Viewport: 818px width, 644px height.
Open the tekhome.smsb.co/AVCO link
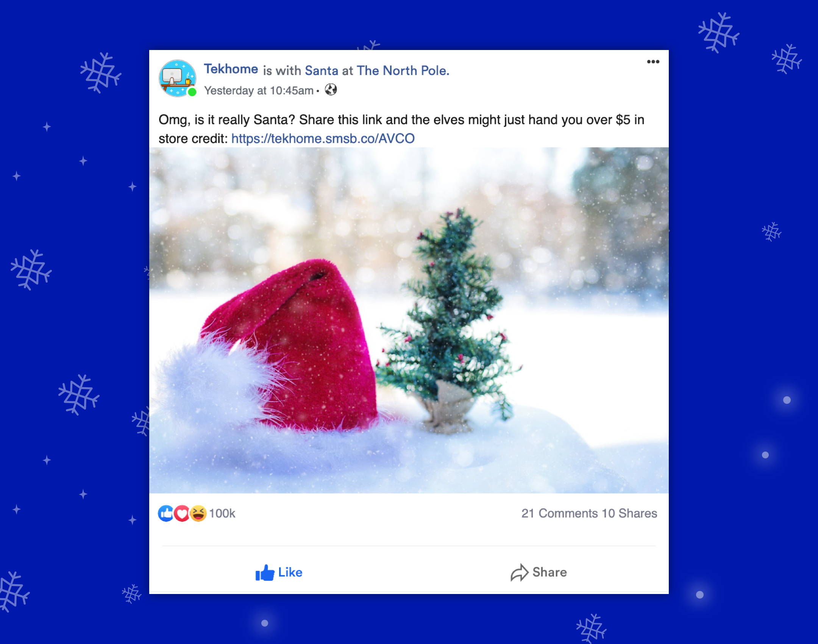323,139
